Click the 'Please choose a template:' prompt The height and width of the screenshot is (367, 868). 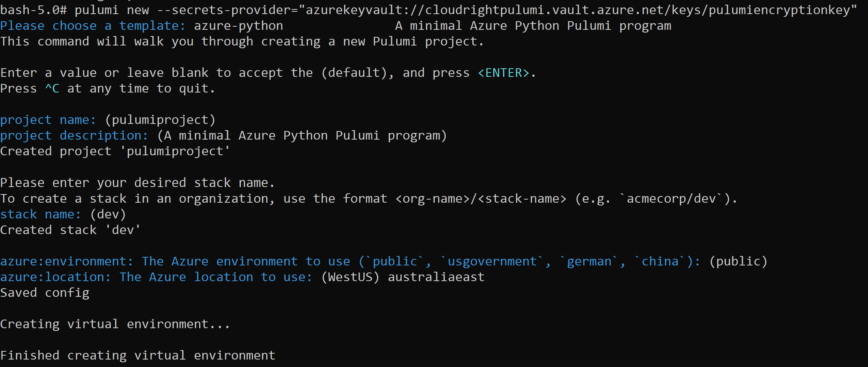[93, 26]
